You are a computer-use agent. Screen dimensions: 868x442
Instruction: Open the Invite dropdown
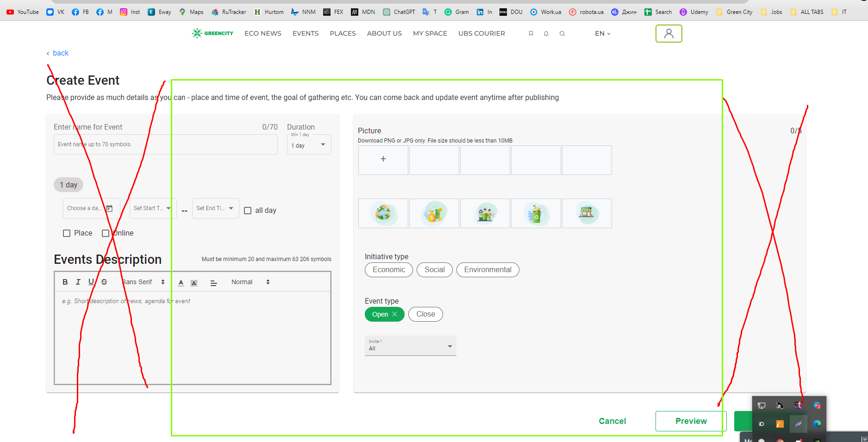[x=410, y=345]
